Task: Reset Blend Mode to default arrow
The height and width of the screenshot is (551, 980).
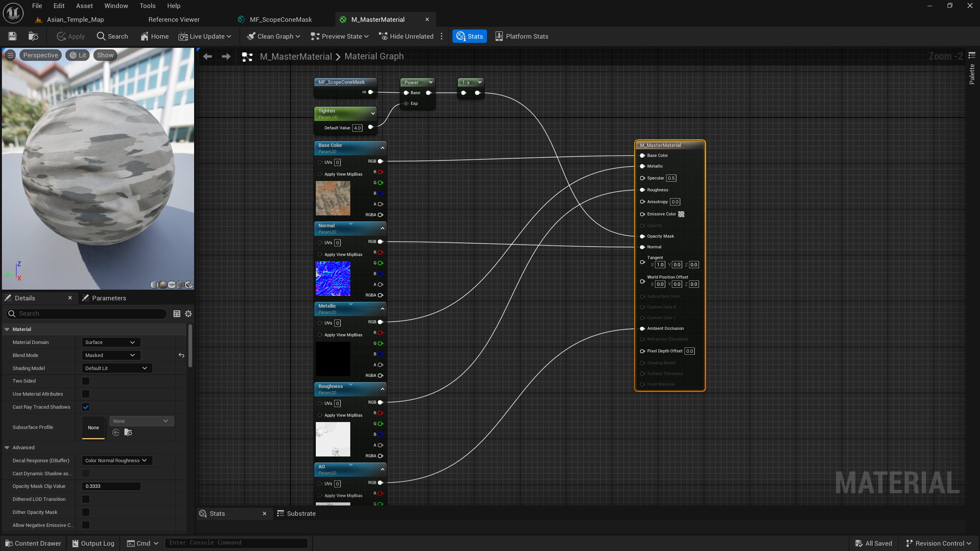Action: [181, 355]
